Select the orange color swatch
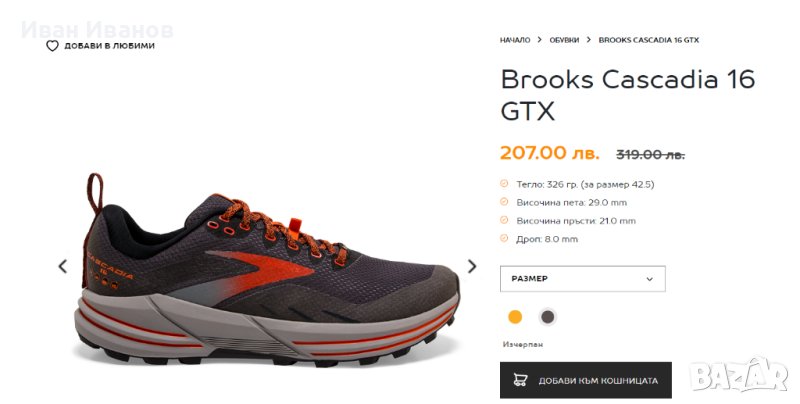This screenshot has width=800, height=404. pos(515,317)
